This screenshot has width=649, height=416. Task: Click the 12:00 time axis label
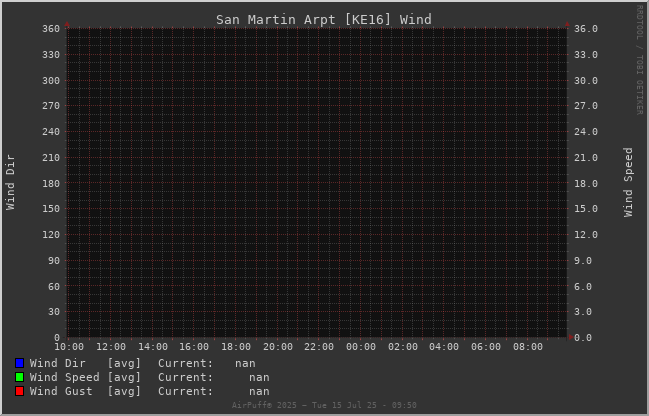coord(111,347)
